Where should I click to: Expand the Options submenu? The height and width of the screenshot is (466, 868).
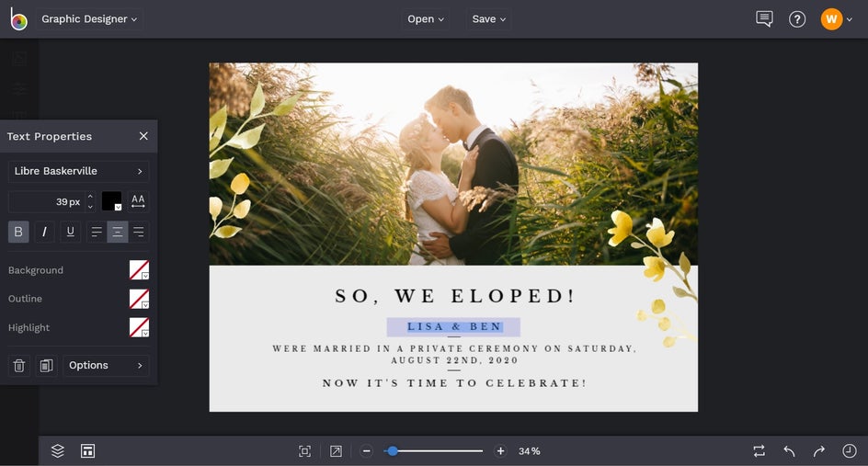(106, 366)
